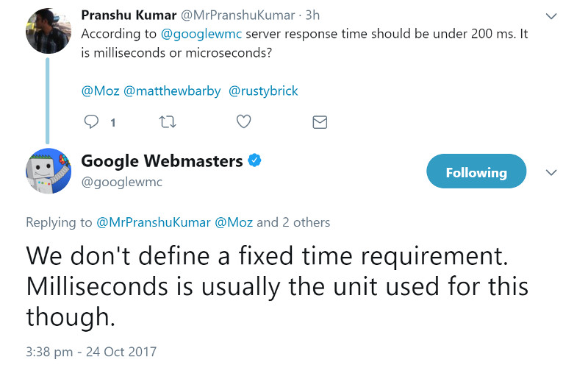Expand the chevron menu on Pranshu's tweet
The height and width of the screenshot is (365, 588).
click(551, 15)
